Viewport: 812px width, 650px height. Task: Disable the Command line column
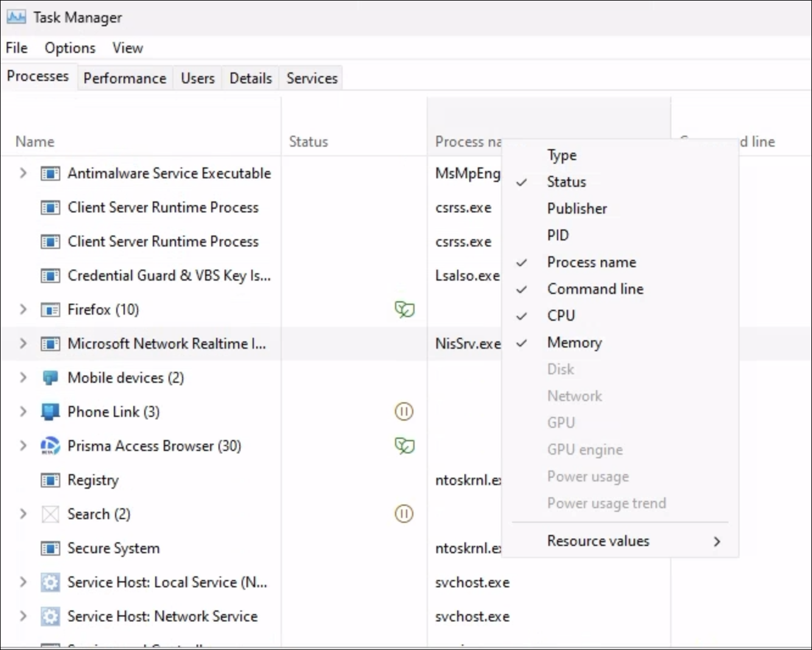pos(595,289)
